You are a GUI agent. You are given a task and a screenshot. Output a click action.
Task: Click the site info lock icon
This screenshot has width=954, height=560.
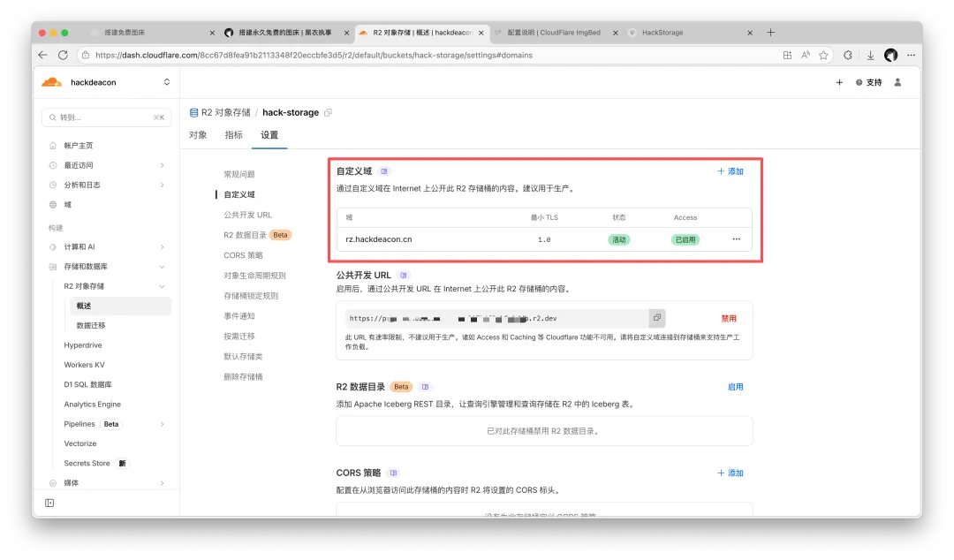pyautogui.click(x=86, y=55)
